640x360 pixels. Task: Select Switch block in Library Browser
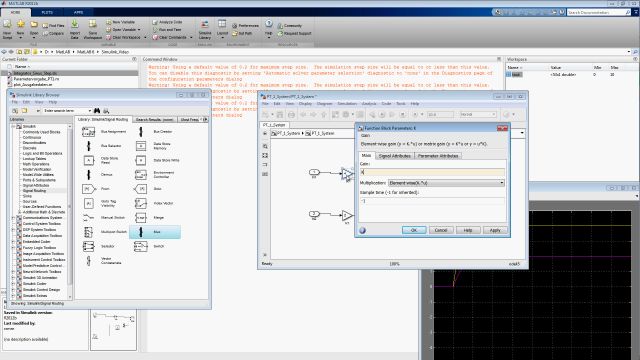pyautogui.click(x=141, y=246)
